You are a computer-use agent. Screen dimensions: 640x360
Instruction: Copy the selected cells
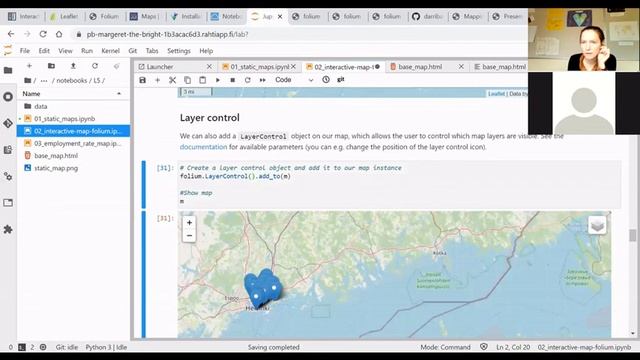[x=187, y=80]
